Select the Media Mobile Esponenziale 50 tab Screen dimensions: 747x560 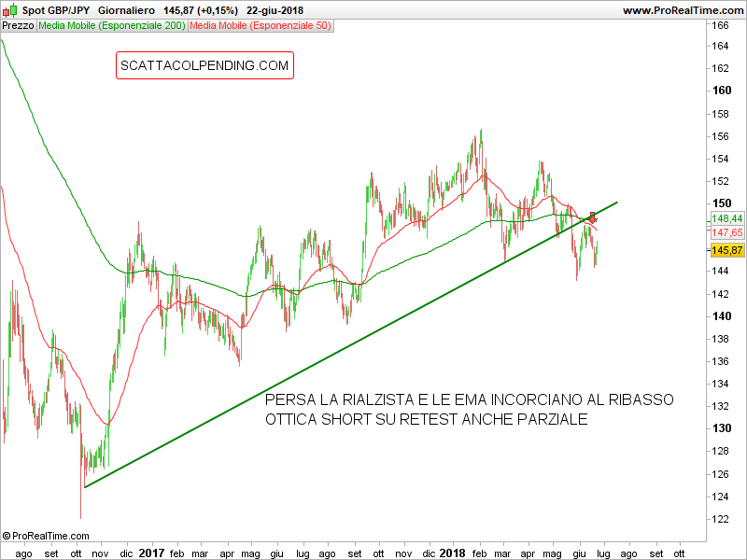point(261,26)
